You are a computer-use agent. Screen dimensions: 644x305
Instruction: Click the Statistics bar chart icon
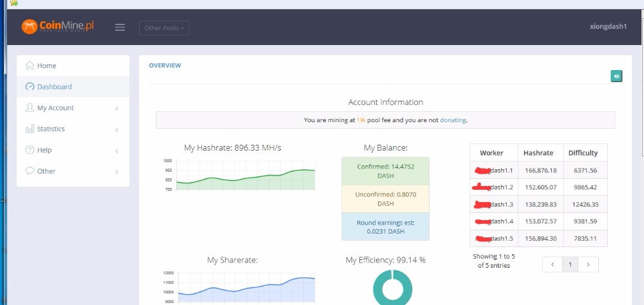click(x=30, y=129)
